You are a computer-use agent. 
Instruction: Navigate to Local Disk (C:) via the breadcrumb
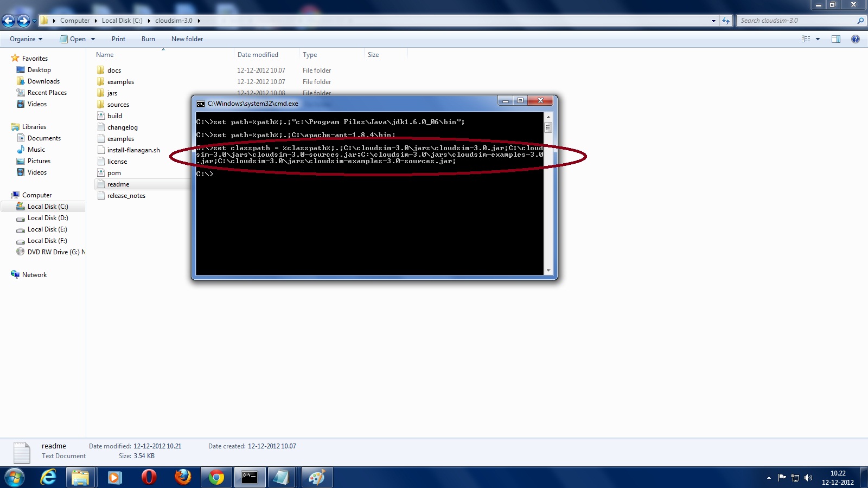pos(122,20)
